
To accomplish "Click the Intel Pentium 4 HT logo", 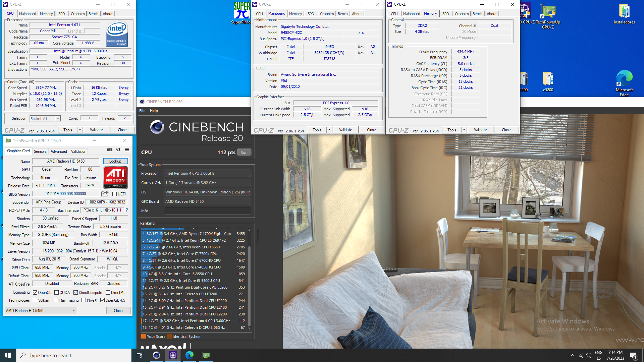I will click(117, 35).
